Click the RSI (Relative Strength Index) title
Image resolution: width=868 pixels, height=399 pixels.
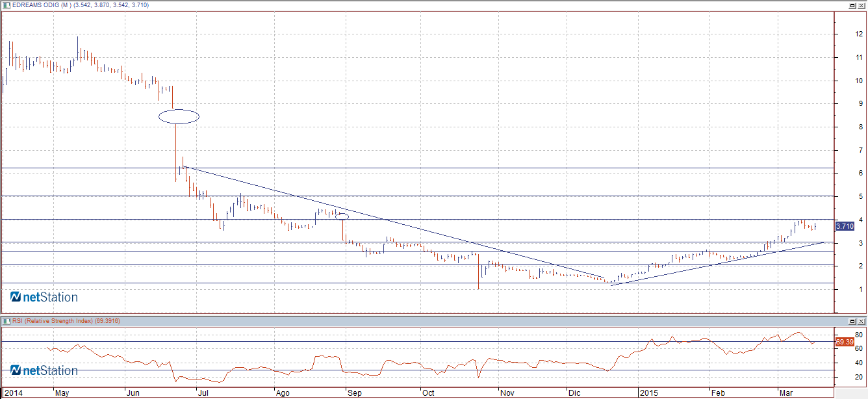click(53, 321)
